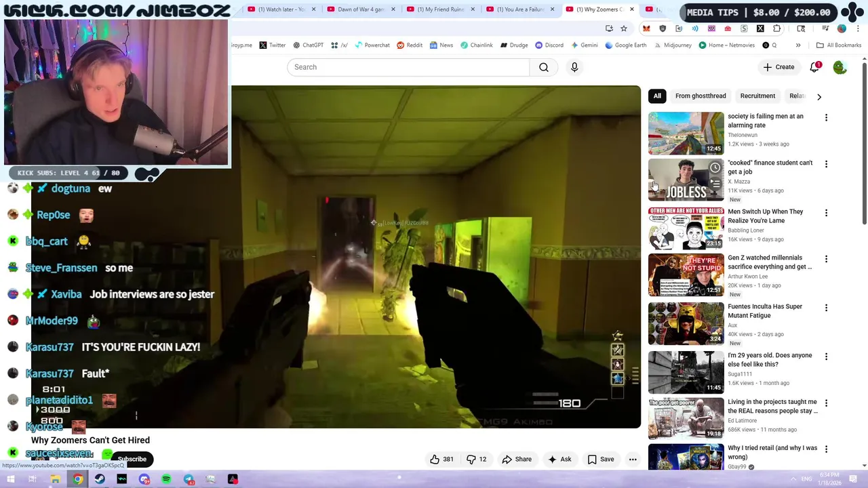Screen dimensions: 868x488
Task: Open options for 'Gen Z watched millennials' video
Action: 826,259
